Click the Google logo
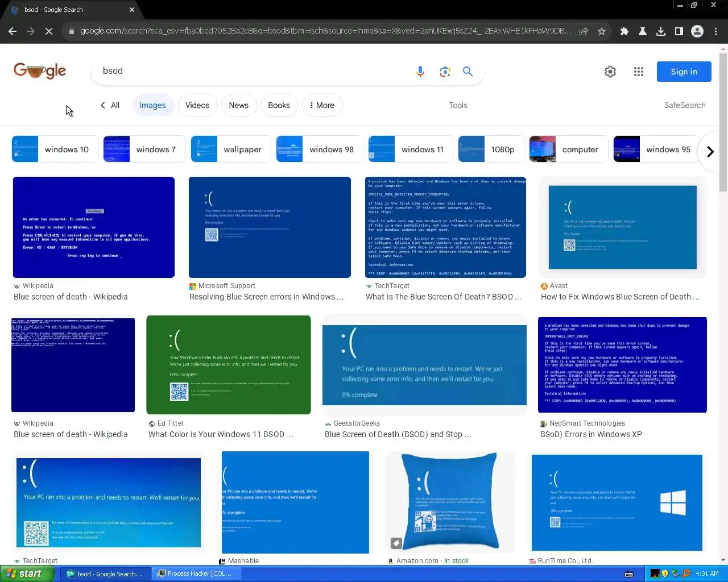The width and height of the screenshot is (728, 582). click(x=40, y=70)
